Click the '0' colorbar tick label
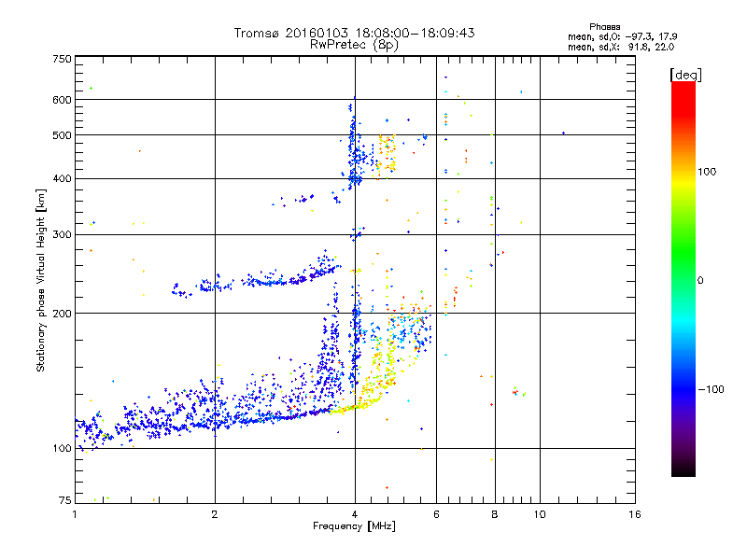 click(700, 280)
